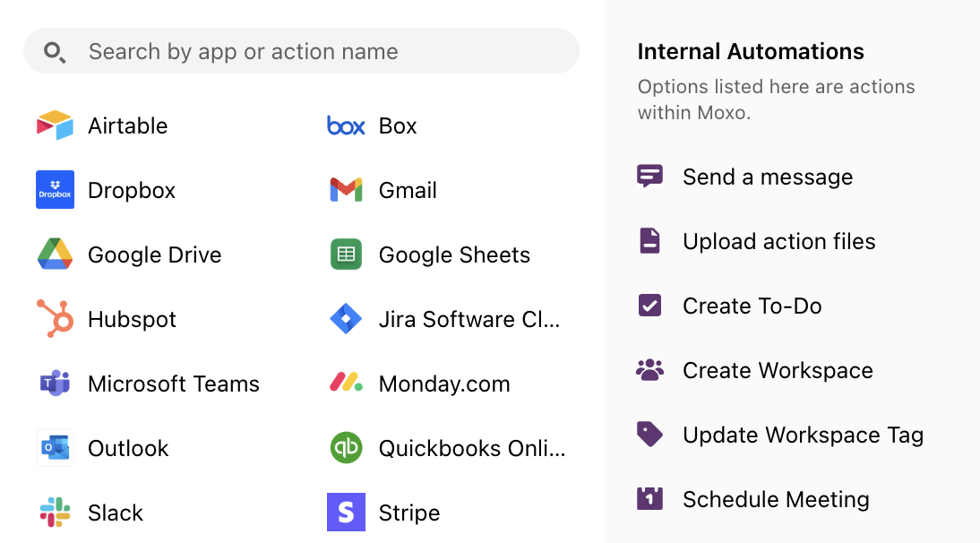Click the Quickbooks Online icon
Image resolution: width=980 pixels, height=543 pixels.
click(346, 448)
